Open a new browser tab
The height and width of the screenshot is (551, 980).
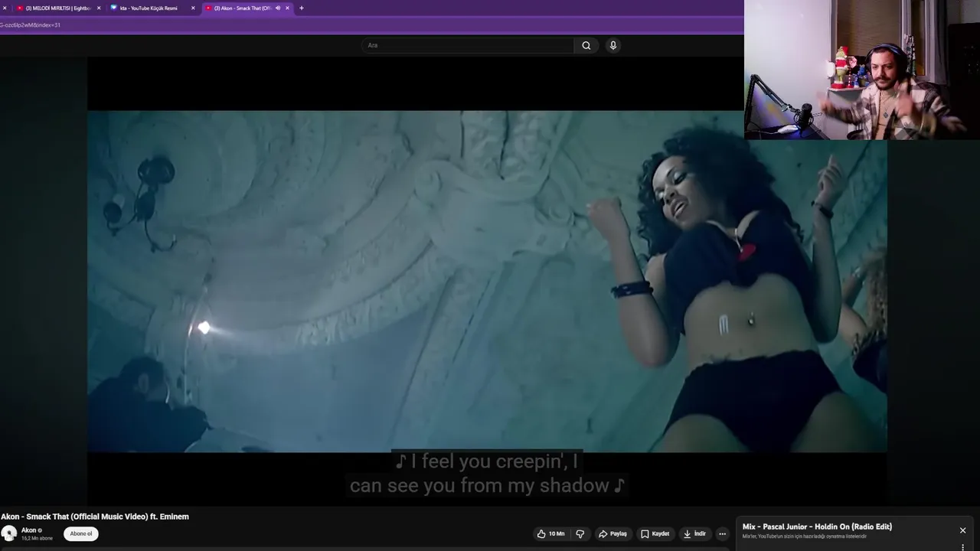point(301,8)
